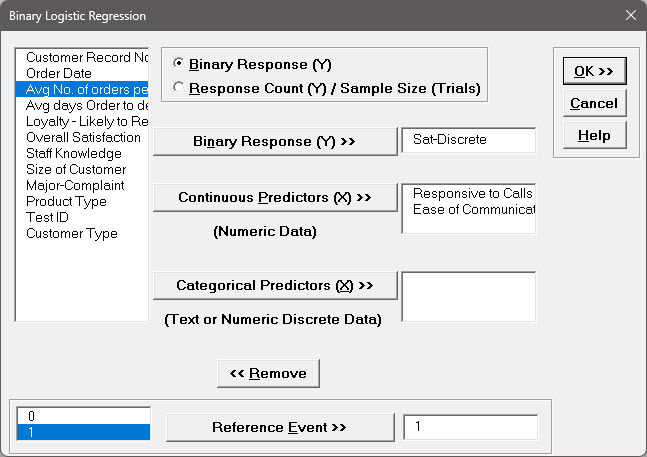Click Binary Response (Y) >> button

[274, 141]
